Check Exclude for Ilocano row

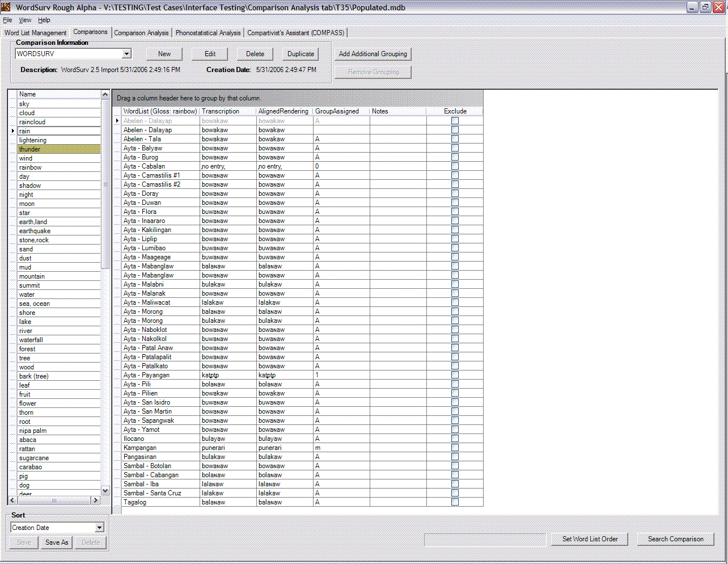pyautogui.click(x=455, y=439)
